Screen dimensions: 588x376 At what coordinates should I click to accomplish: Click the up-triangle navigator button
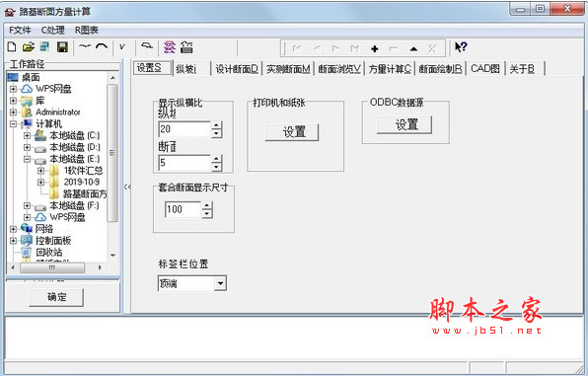coord(413,48)
